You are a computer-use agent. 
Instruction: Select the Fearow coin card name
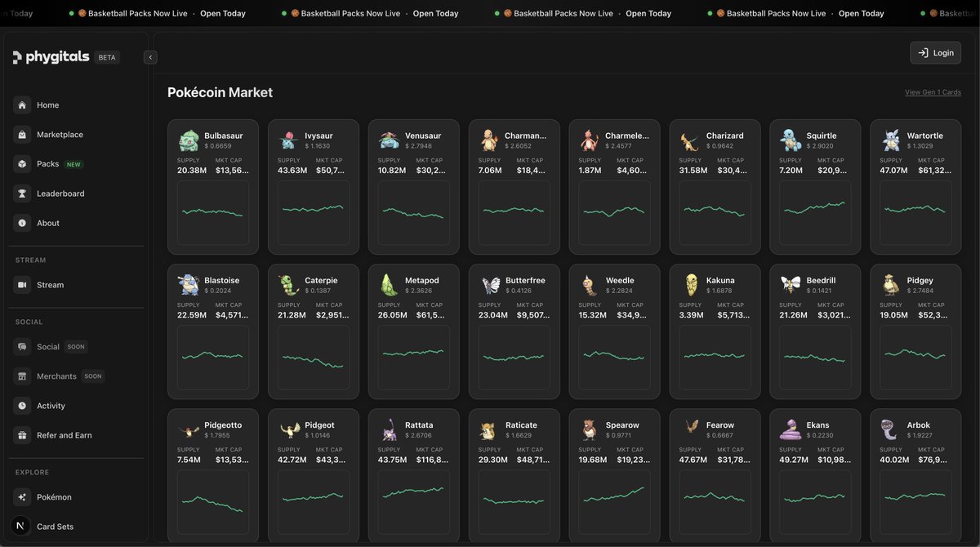(x=720, y=425)
